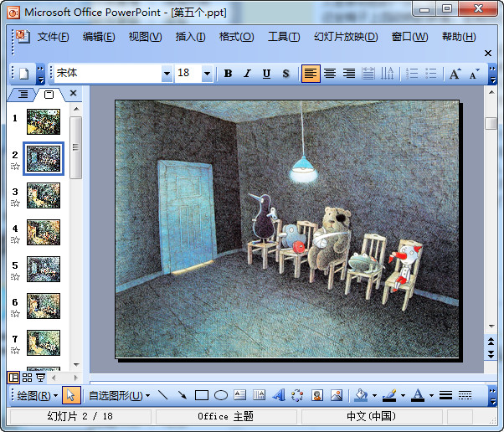Image resolution: width=504 pixels, height=432 pixels.
Task: Toggle Italic formatting
Action: [247, 74]
